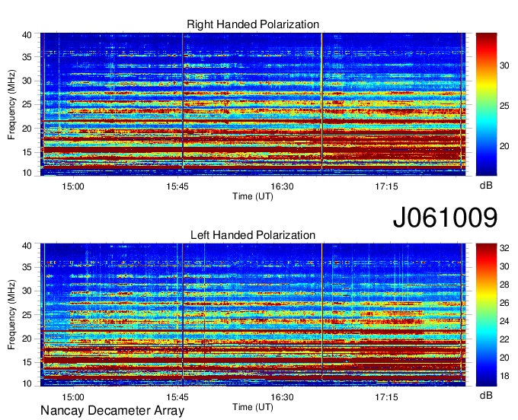Click the left-handed polarization spectrogram image
518x420 pixels.
[x=253, y=315]
